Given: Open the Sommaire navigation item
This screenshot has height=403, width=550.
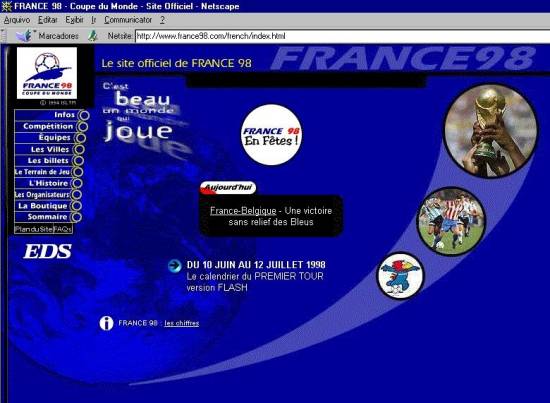Looking at the screenshot, I should pos(47,217).
